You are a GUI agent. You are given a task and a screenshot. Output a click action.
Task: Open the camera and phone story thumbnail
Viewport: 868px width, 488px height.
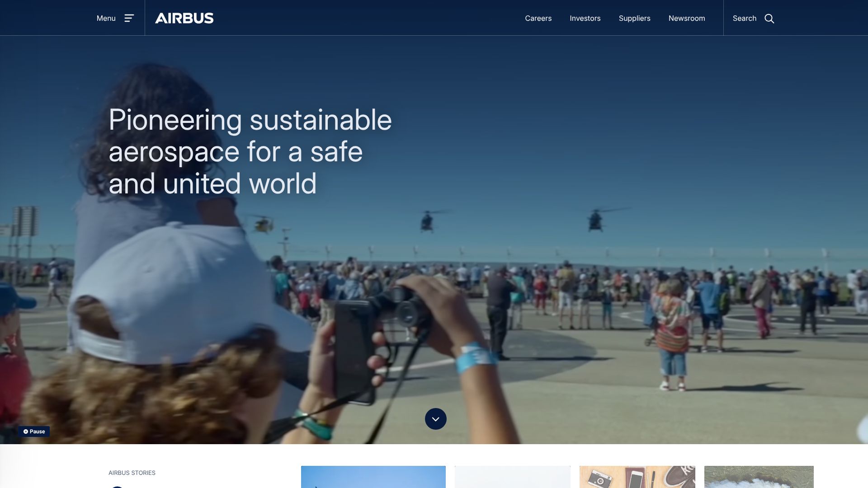[637, 477]
